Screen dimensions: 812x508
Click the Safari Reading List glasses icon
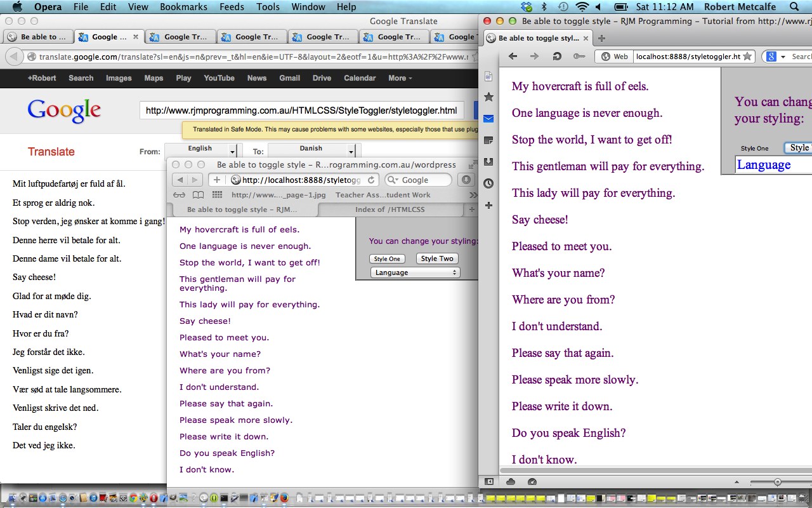[180, 195]
